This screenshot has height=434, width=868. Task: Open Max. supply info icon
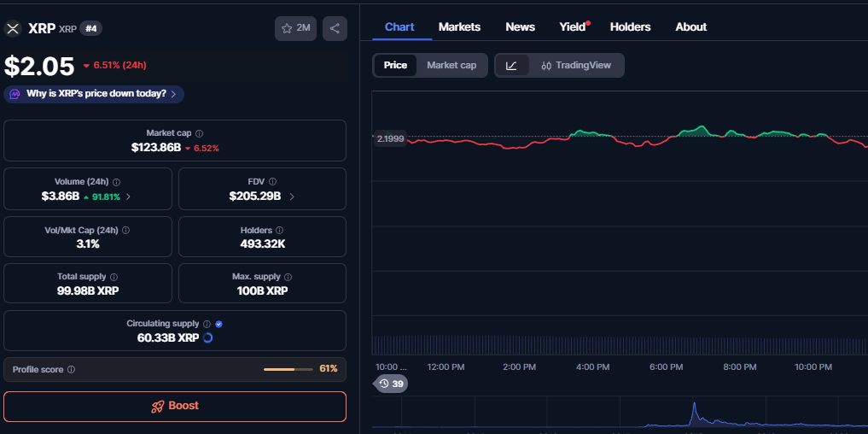(288, 277)
